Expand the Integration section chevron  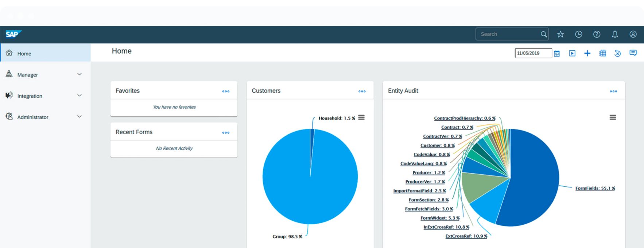pyautogui.click(x=79, y=96)
